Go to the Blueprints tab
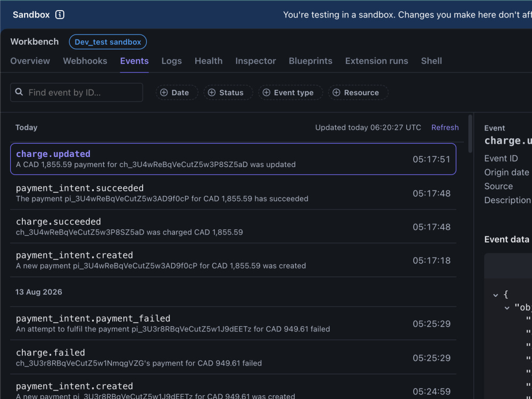 [x=311, y=61]
